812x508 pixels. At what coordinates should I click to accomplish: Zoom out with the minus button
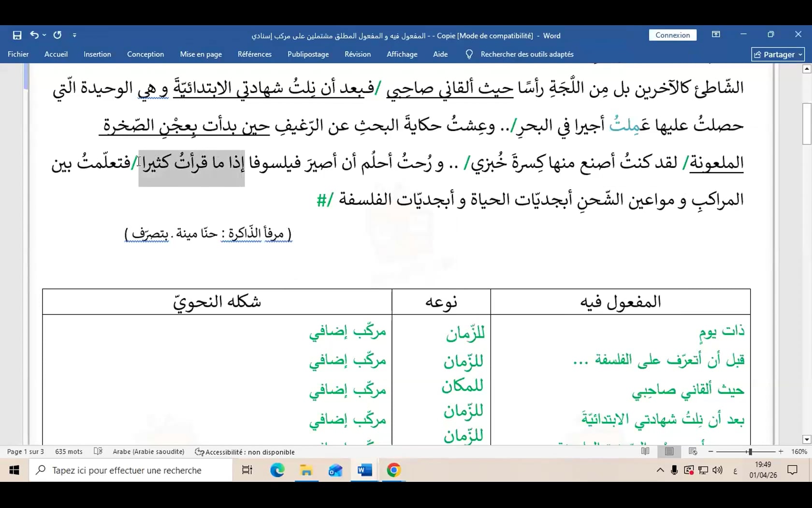710,451
